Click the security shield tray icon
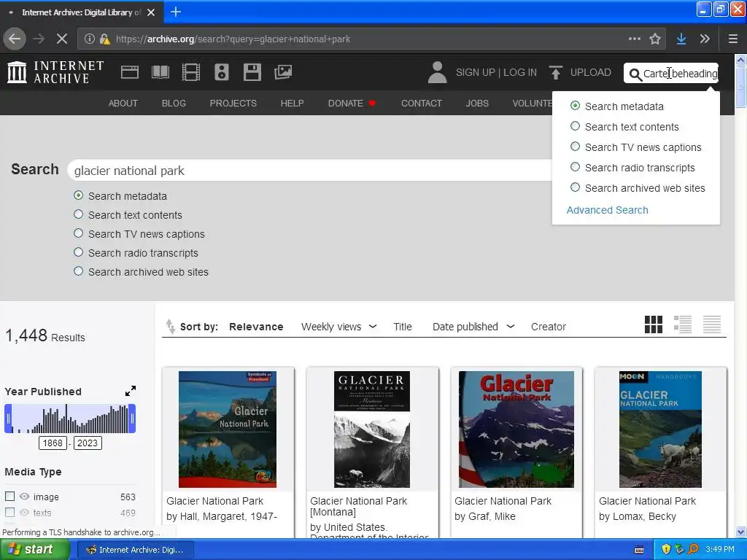This screenshot has height=560, width=747. 666,550
